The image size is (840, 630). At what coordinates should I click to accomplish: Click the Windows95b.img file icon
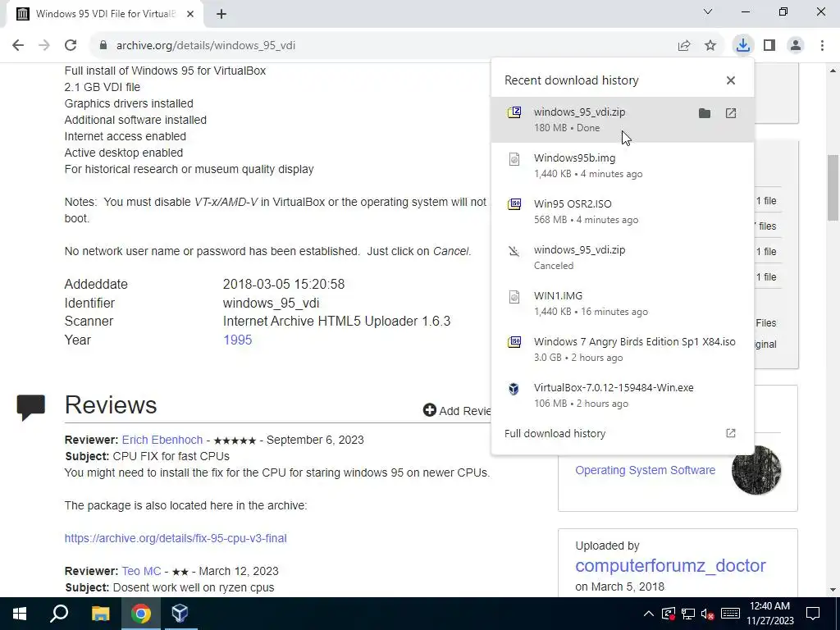click(x=514, y=158)
